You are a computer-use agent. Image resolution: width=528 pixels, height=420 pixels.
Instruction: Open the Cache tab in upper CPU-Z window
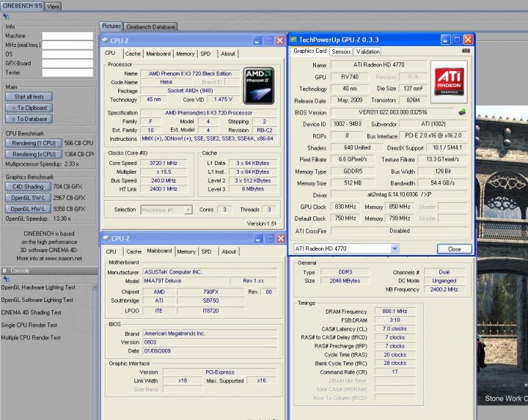point(133,54)
